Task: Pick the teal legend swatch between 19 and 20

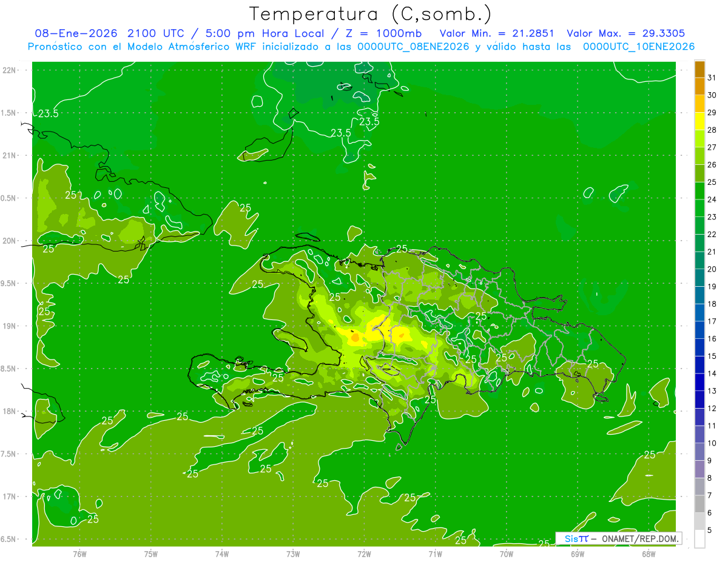Action: coord(699,278)
